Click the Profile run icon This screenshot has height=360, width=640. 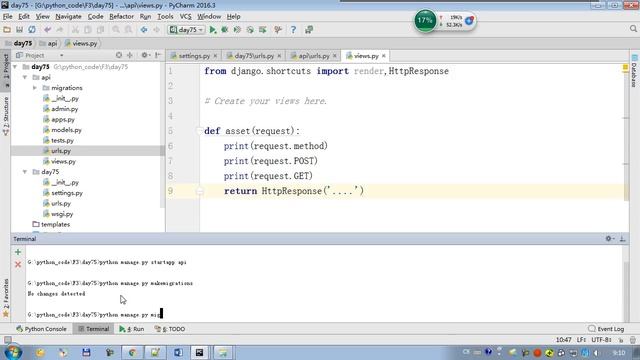[250, 30]
